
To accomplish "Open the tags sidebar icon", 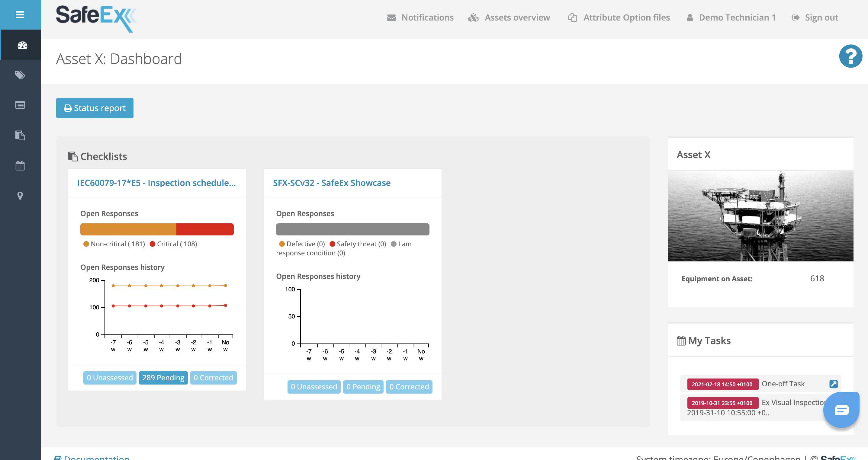I will click(20, 75).
